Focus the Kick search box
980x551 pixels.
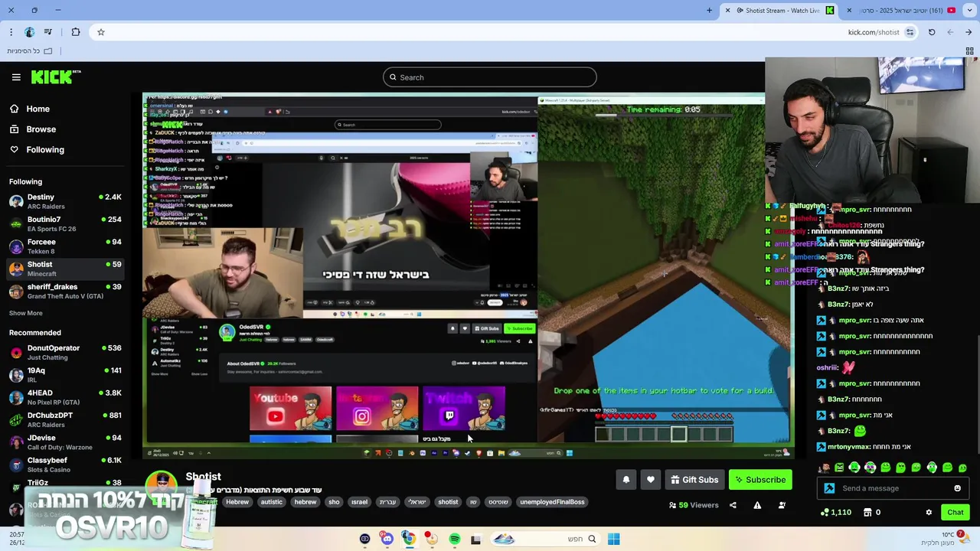[x=490, y=77]
